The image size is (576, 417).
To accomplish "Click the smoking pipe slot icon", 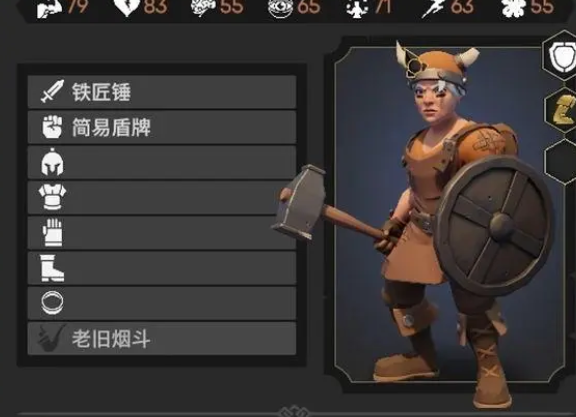I will click(51, 338).
